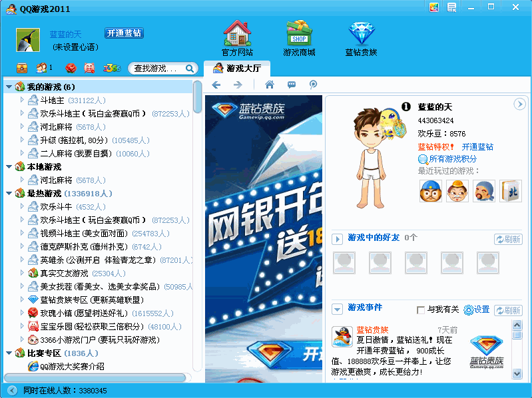
Task: Click the third recent game with bearded face
Action: [x=484, y=191]
